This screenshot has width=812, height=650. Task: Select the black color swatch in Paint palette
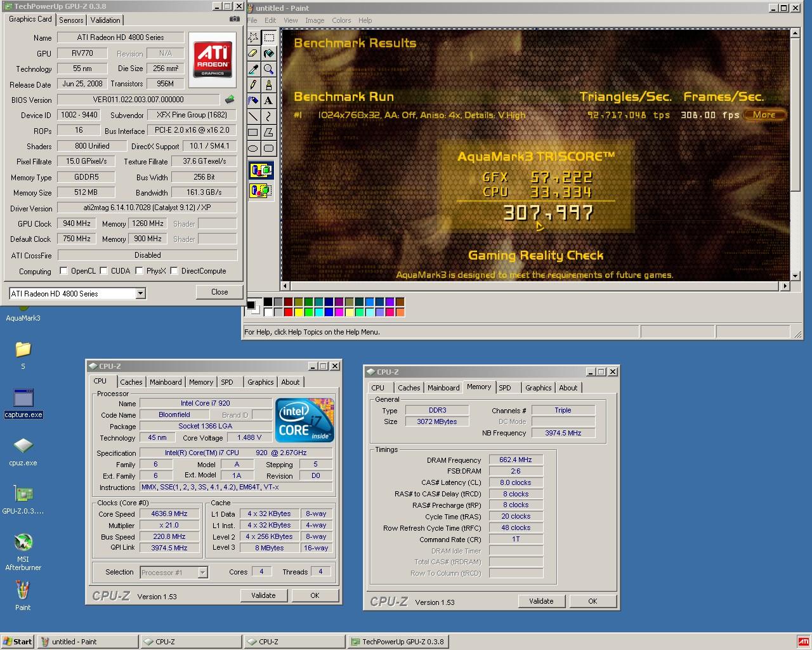pos(268,302)
